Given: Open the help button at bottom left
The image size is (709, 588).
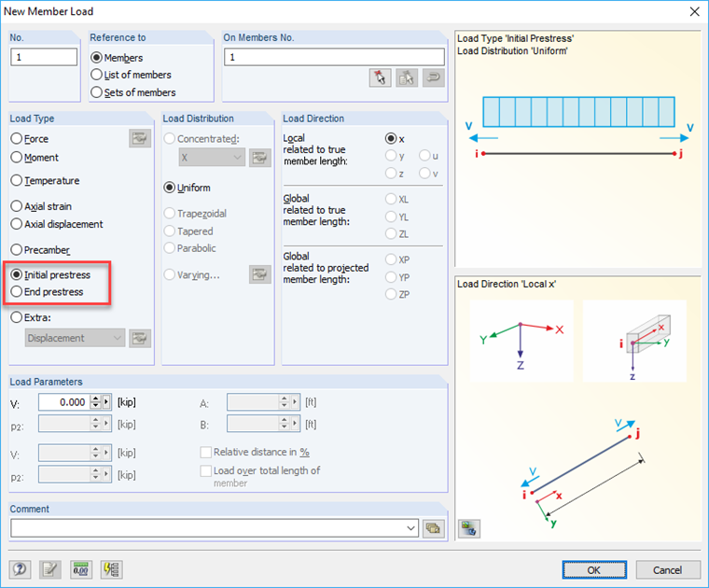Looking at the screenshot, I should coord(20,569).
